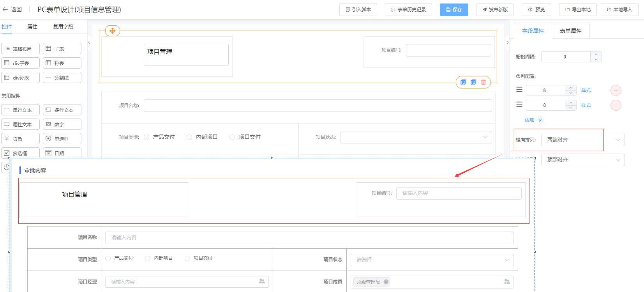Remove the first column using minus circle
Image resolution: width=644 pixels, height=292 pixels.
(x=616, y=90)
